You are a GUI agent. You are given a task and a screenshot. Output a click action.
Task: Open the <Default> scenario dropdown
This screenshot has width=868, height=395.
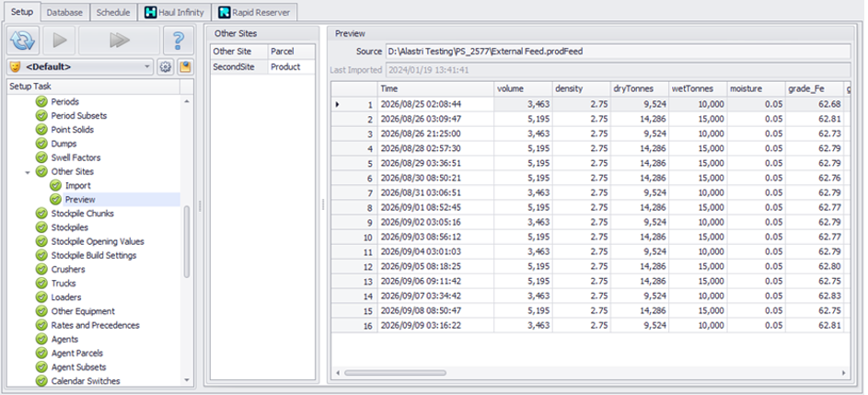(x=80, y=67)
